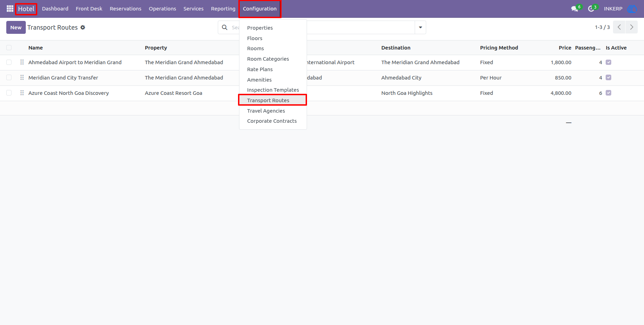The image size is (644, 325).
Task: Open the Reporting menu
Action: click(x=223, y=9)
